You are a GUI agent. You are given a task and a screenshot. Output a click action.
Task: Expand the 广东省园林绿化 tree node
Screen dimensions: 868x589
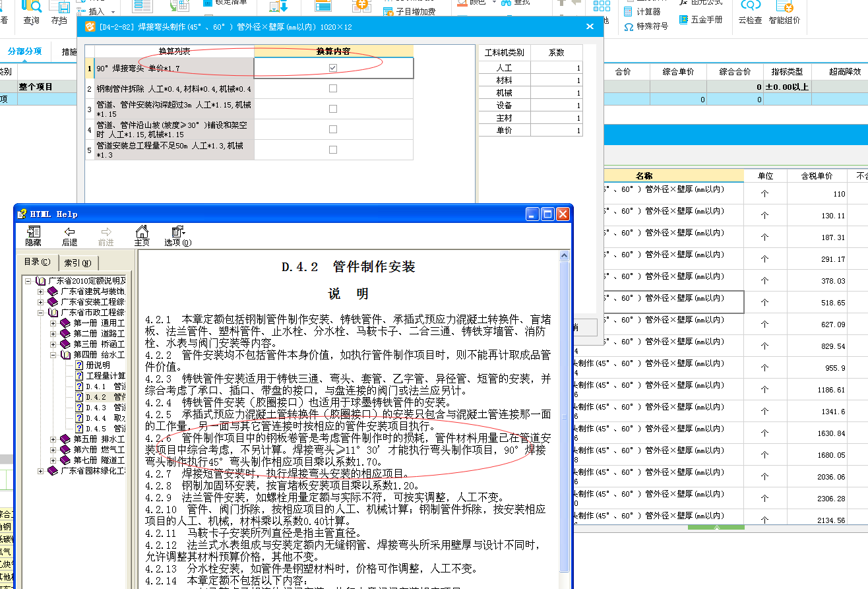pos(41,471)
